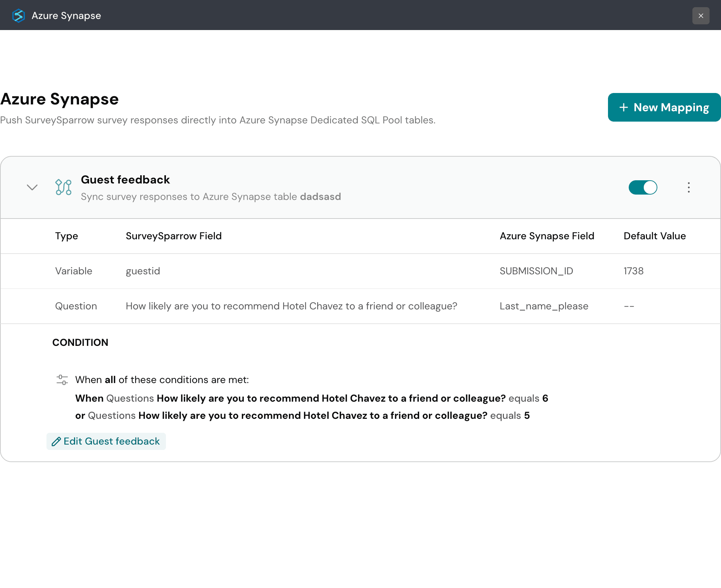
Task: Click the Azure Synapse logo in the title bar
Action: 19,15
